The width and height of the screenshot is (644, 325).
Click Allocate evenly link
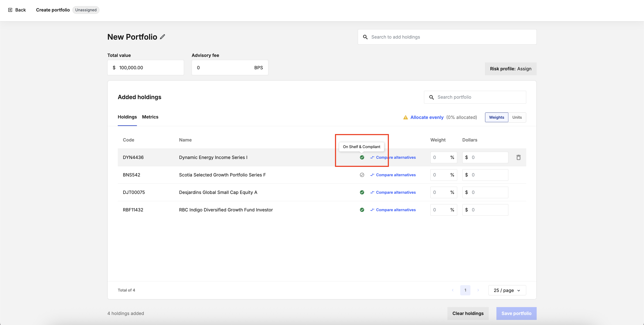[427, 117]
